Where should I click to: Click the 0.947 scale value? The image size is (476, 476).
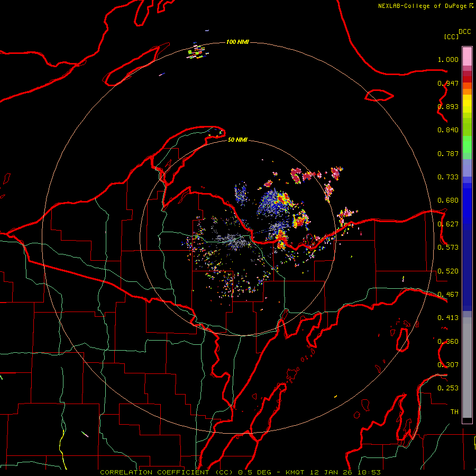448,83
